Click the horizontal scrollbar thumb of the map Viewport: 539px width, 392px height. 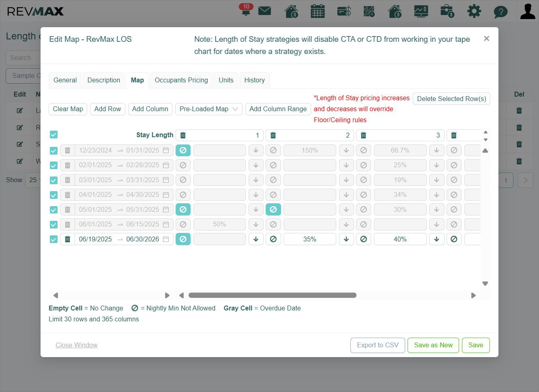(x=273, y=295)
